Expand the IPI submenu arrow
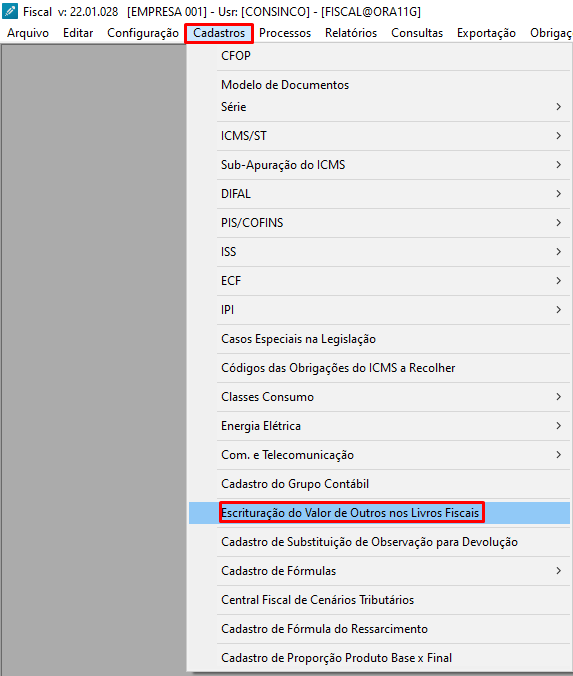 pos(558,310)
